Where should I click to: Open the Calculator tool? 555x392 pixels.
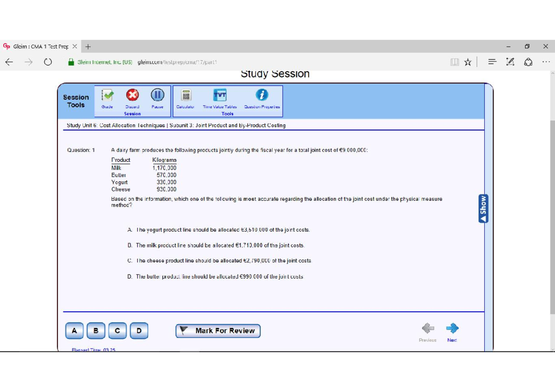186,96
